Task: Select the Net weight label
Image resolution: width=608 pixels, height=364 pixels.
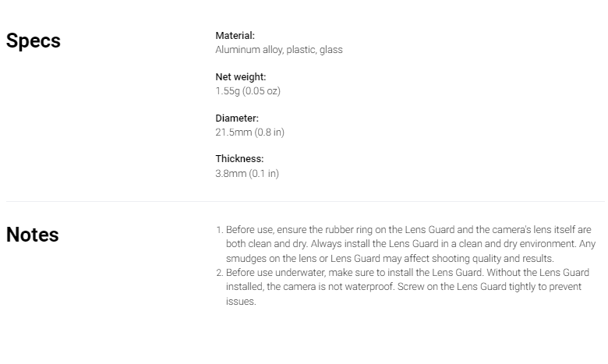Action: coord(241,76)
